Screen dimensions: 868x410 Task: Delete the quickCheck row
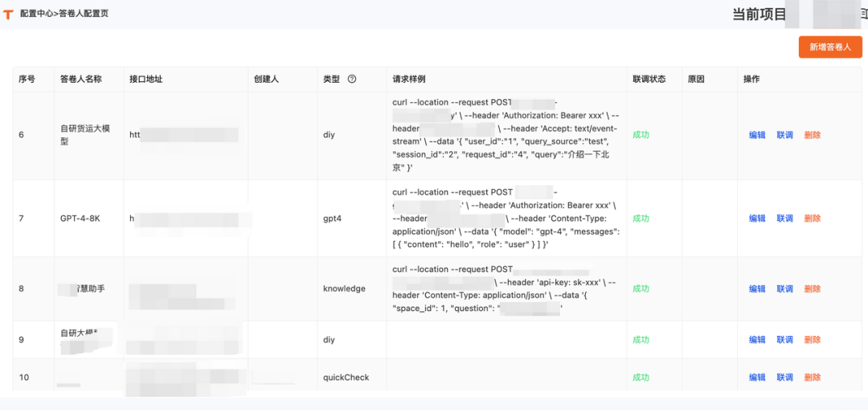tap(812, 377)
